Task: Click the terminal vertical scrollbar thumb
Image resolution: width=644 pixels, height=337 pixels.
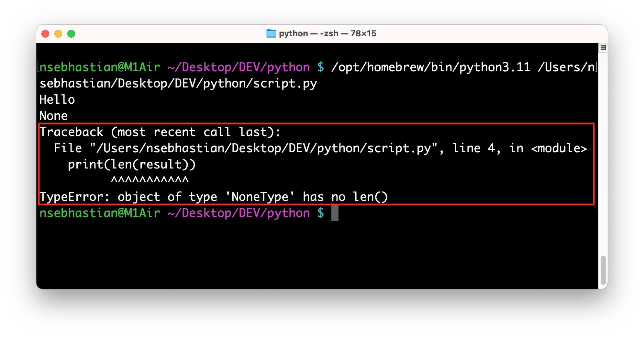Action: [603, 270]
